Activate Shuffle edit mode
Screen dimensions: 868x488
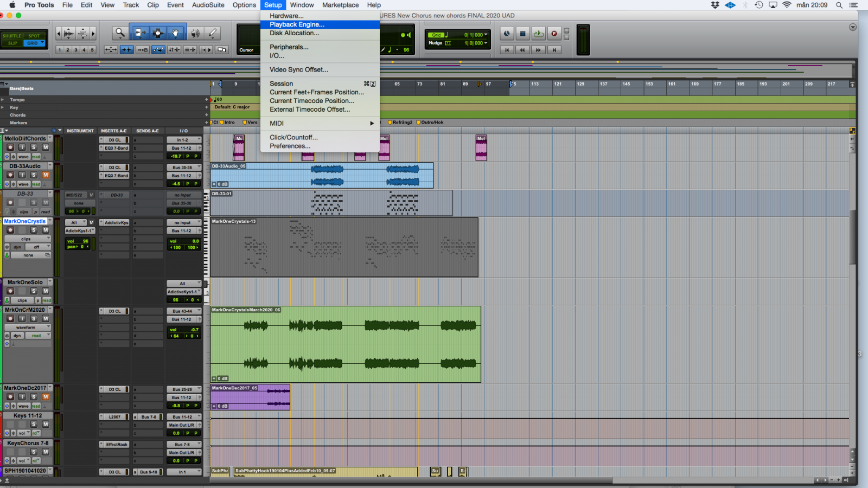point(12,36)
